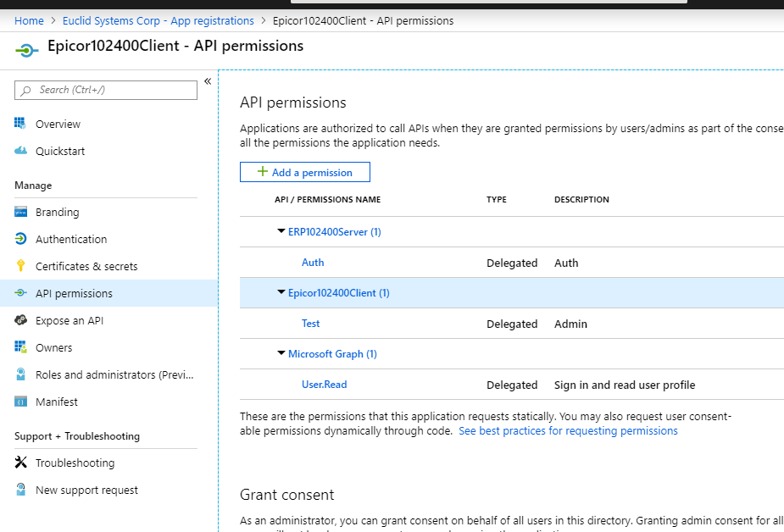Open the ERP102400Server (1) API link
784x532 pixels.
point(335,232)
